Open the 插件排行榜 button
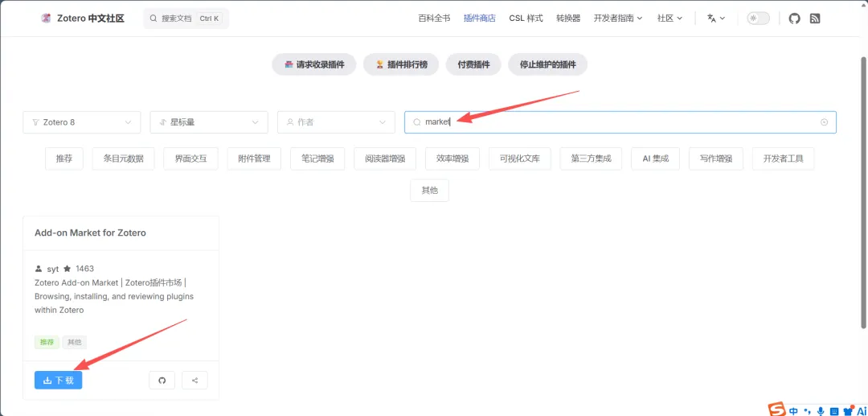 click(401, 65)
